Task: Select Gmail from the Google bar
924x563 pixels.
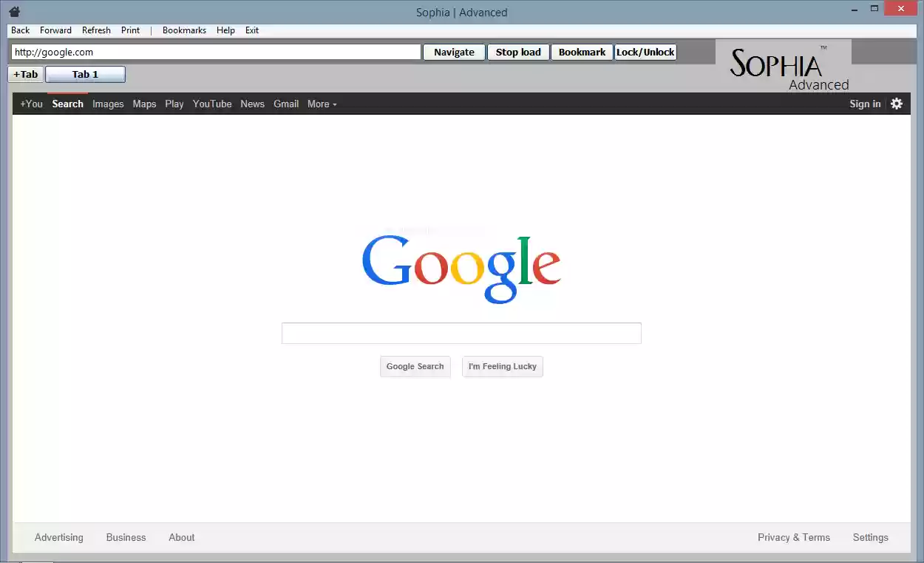Action: click(286, 104)
